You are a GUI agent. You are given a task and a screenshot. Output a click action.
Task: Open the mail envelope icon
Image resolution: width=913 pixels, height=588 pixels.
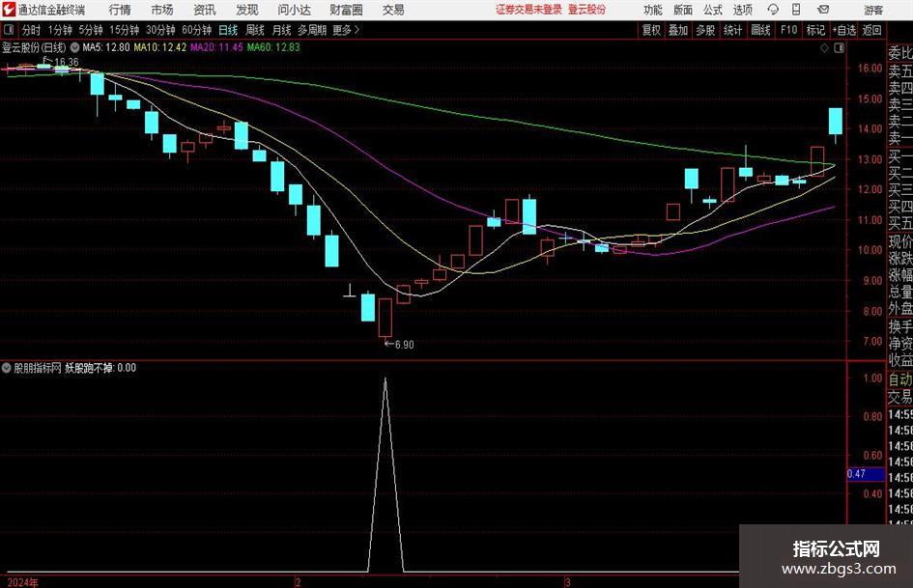[x=823, y=10]
